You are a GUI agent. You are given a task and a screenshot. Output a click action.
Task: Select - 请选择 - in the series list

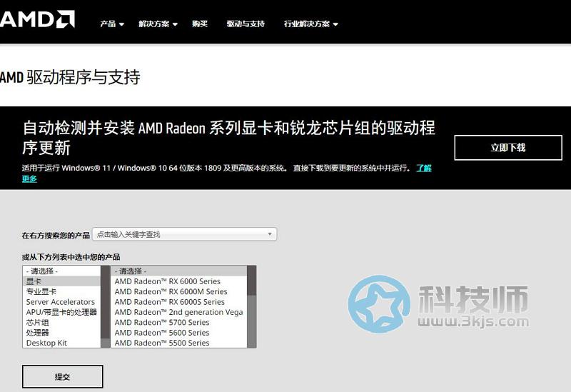coord(179,271)
